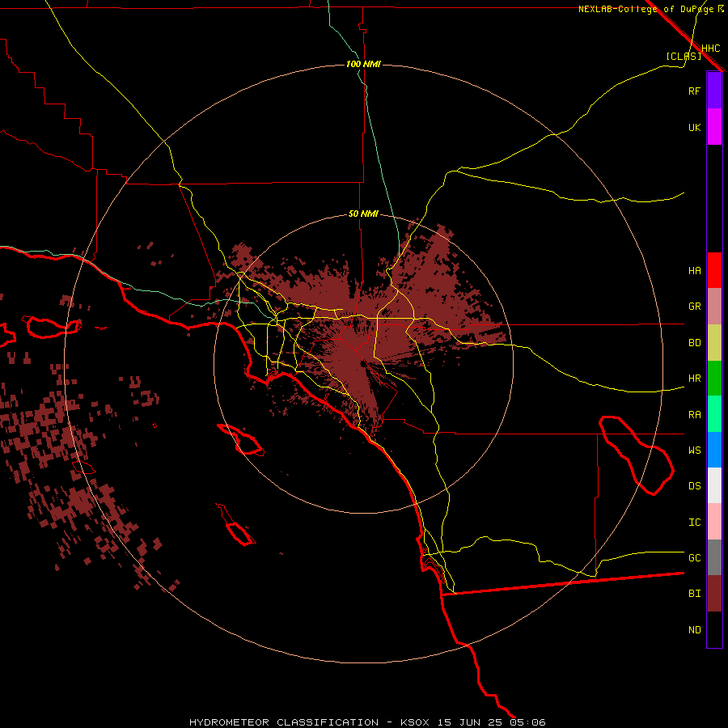Click the magenta UK color swatch in legend
The image size is (728, 728).
(714, 127)
